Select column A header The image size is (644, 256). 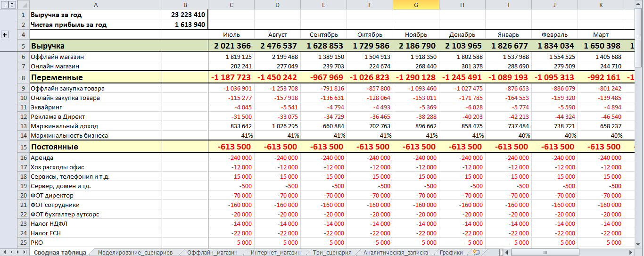pyautogui.click(x=96, y=5)
